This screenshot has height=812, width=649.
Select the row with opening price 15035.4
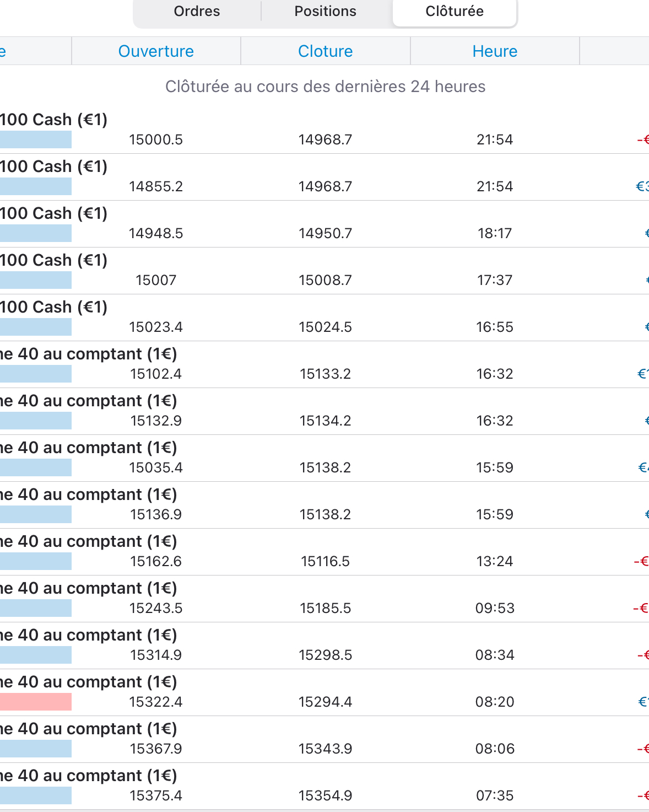(x=156, y=467)
